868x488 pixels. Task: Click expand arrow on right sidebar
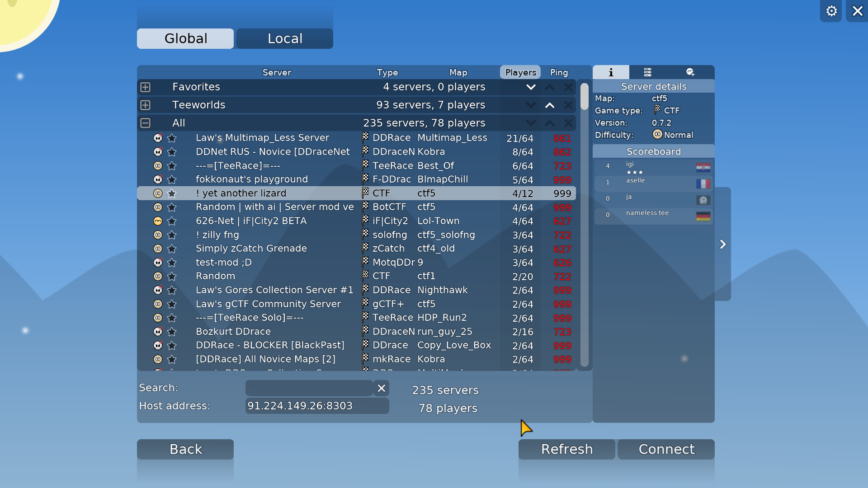point(722,244)
